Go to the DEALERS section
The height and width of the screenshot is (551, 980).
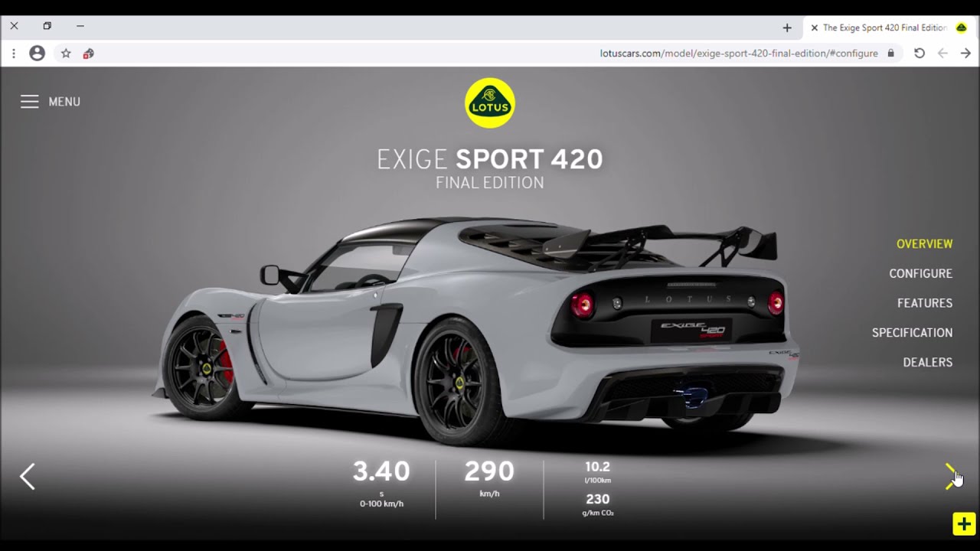tap(927, 363)
